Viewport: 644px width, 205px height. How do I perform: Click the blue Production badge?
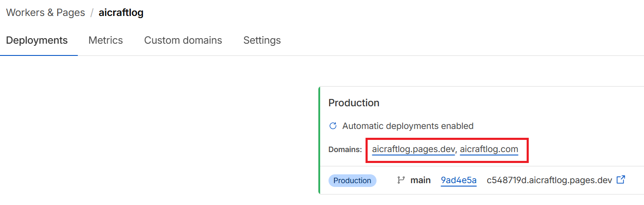[x=352, y=181]
